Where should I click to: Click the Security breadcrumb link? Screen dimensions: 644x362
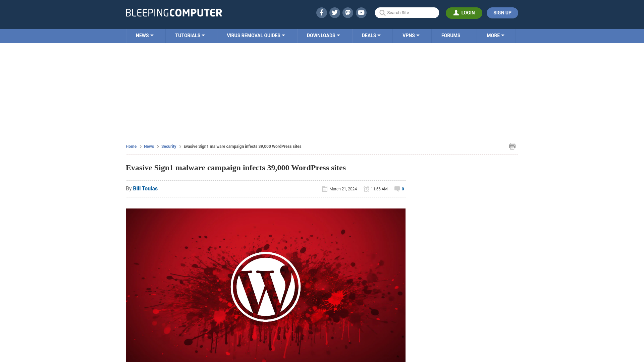pyautogui.click(x=168, y=146)
